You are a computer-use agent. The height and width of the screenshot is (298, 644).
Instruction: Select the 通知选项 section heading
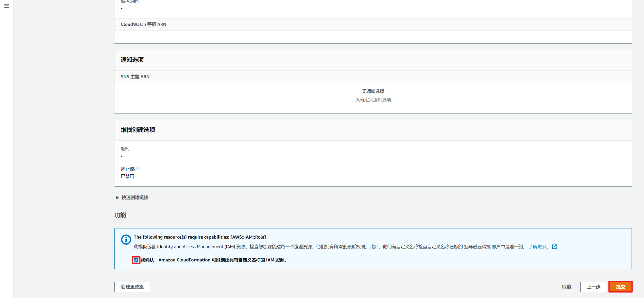pyautogui.click(x=132, y=60)
